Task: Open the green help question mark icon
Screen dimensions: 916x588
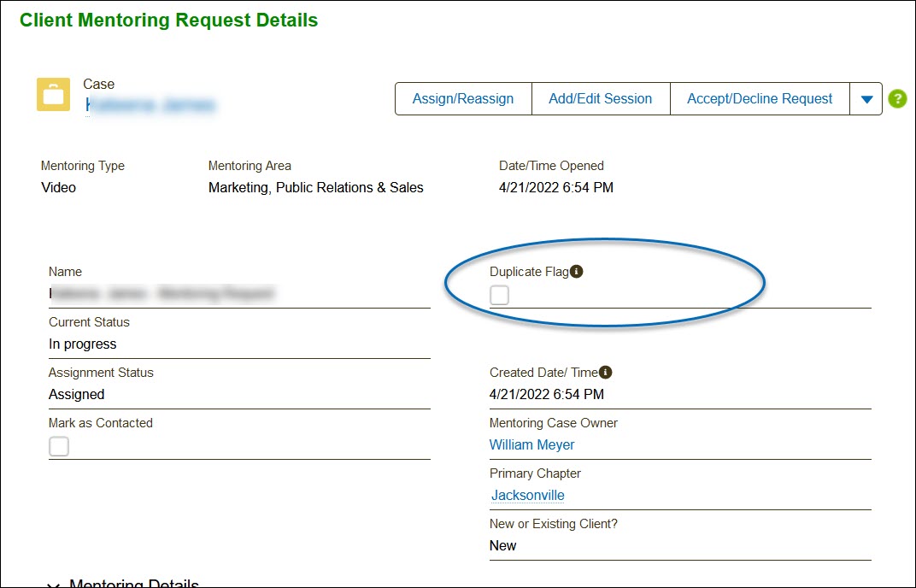Action: pos(897,99)
